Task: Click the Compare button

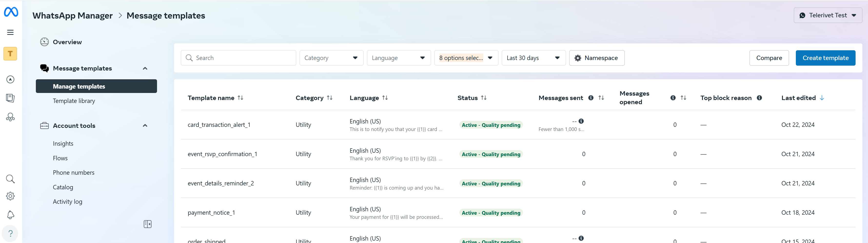Action: coord(769,58)
